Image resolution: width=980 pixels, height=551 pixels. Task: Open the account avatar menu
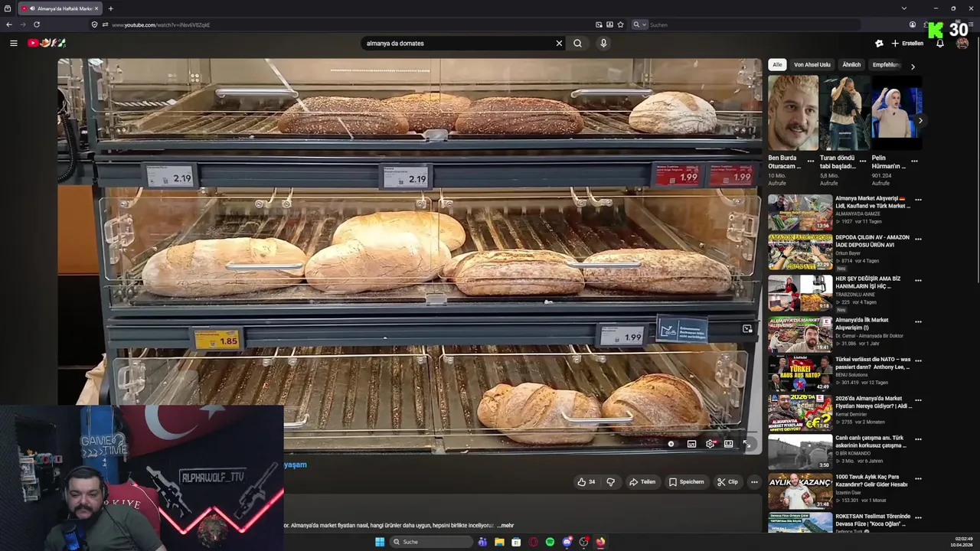(962, 44)
